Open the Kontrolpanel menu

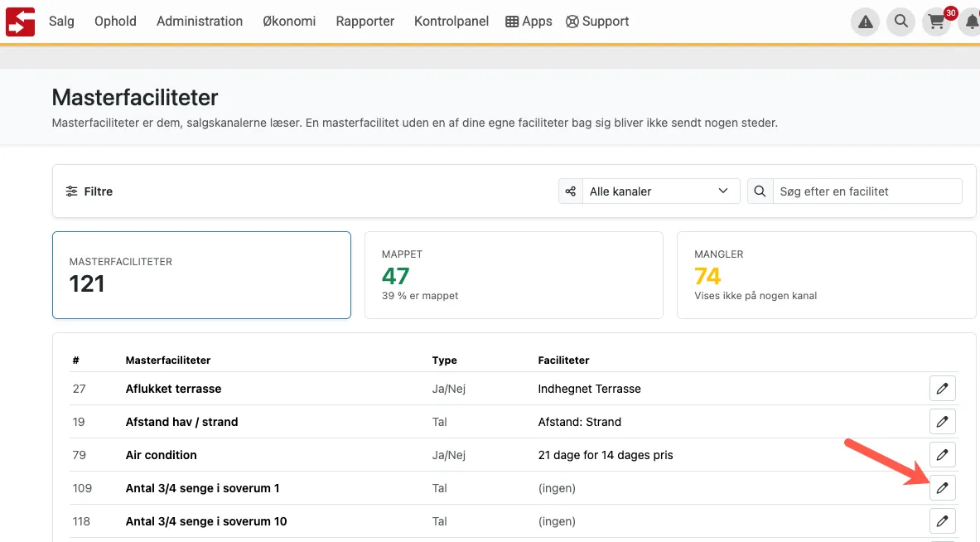[451, 22]
